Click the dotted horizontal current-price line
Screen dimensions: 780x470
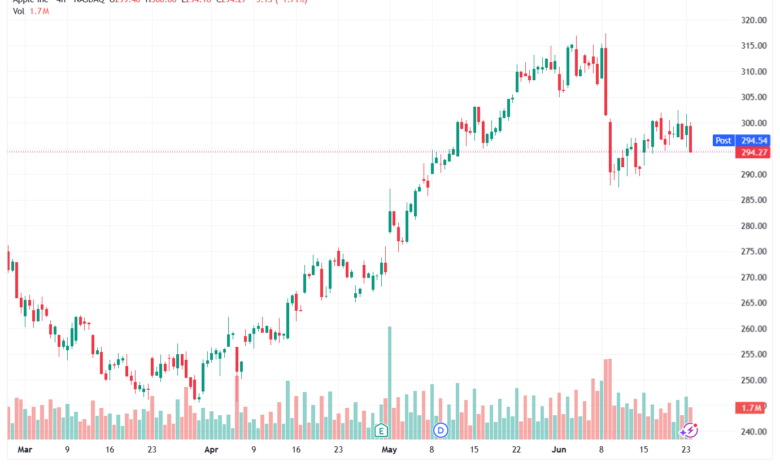click(x=371, y=152)
